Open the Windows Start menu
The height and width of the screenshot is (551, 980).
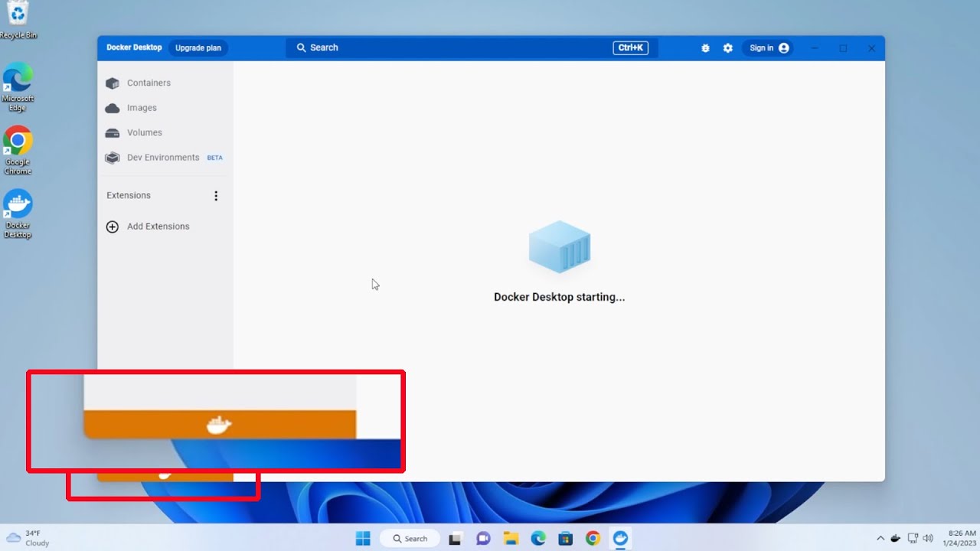(x=363, y=538)
